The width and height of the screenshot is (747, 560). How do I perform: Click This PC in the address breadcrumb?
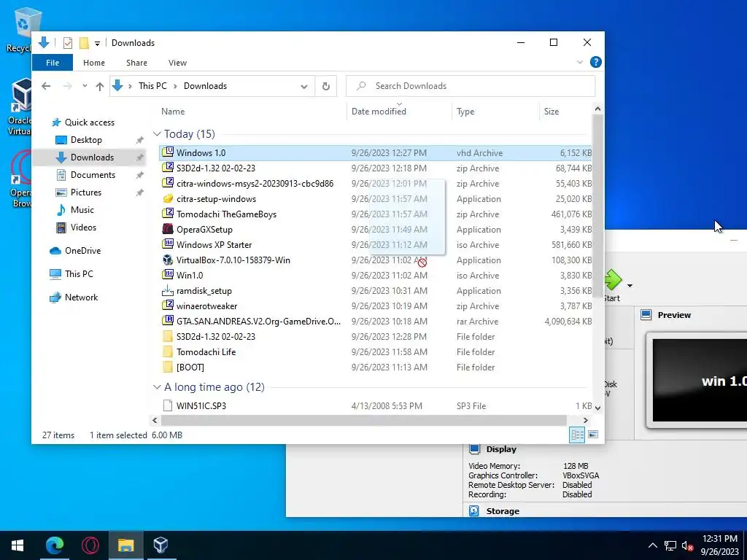[x=152, y=86]
